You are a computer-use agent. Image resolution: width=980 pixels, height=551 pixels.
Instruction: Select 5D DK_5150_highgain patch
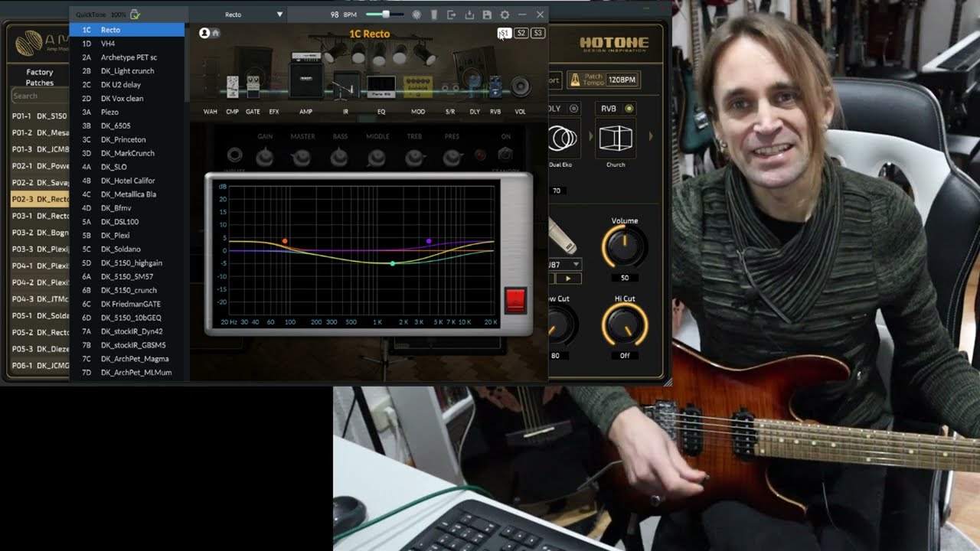(x=127, y=262)
